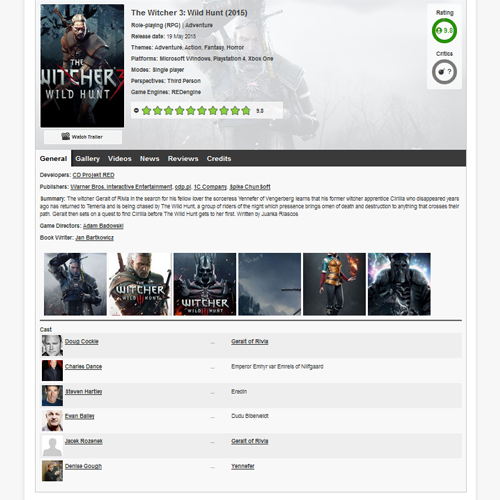The height and width of the screenshot is (500, 500).
Task: Select the tenth green rating star
Action: [246, 111]
